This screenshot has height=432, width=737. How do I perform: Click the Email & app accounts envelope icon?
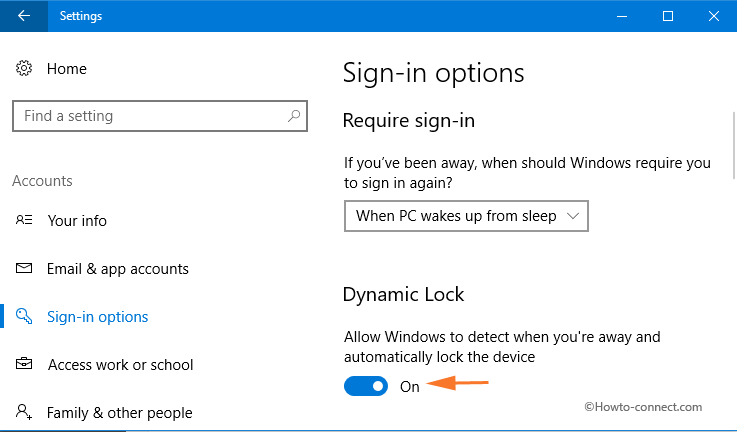point(24,269)
